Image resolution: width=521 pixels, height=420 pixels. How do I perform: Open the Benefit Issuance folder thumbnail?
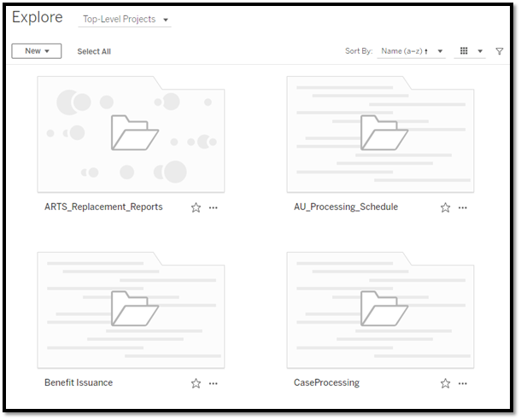pos(131,310)
